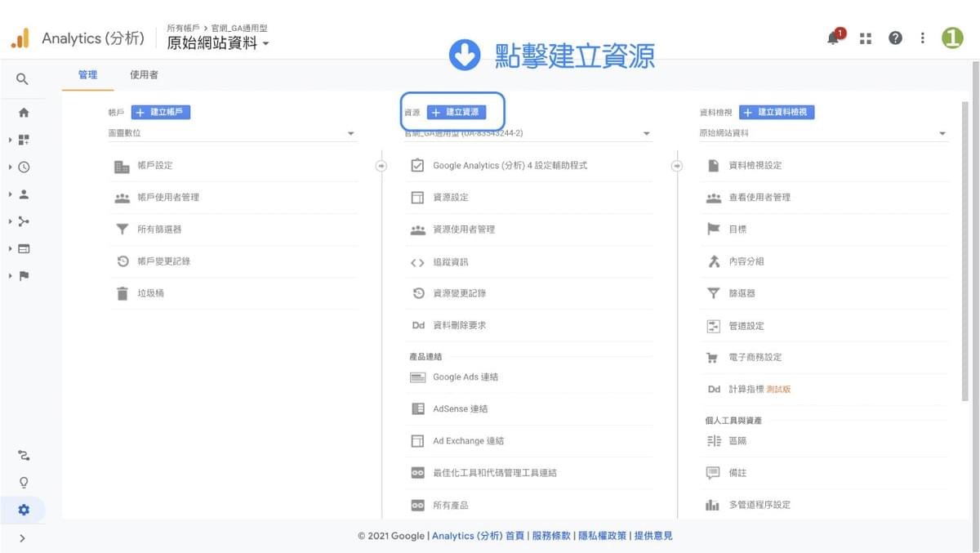Open the Discover lightbulb icon
Image resolution: width=980 pixels, height=553 pixels.
click(24, 482)
